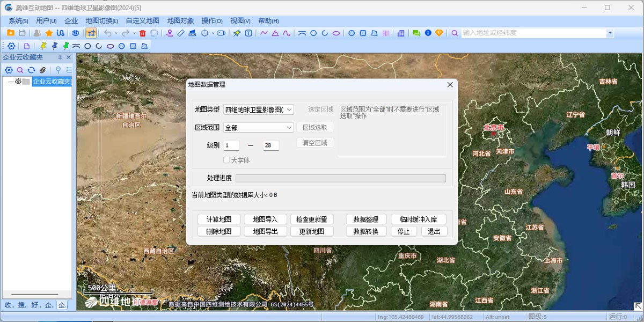Select the purple curve drawing tool
644x322 pixels.
point(287,33)
